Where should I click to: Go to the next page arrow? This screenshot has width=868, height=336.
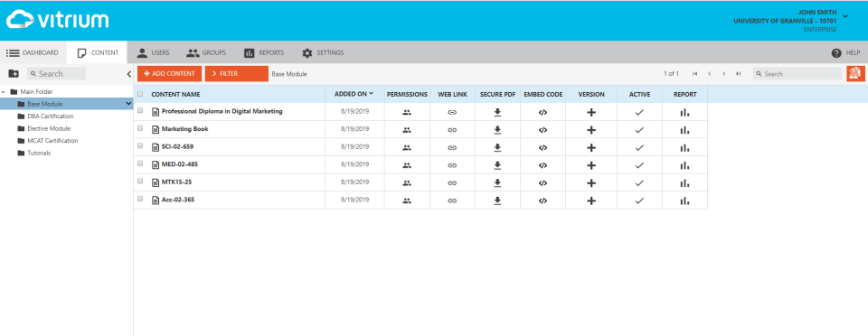pyautogui.click(x=723, y=73)
